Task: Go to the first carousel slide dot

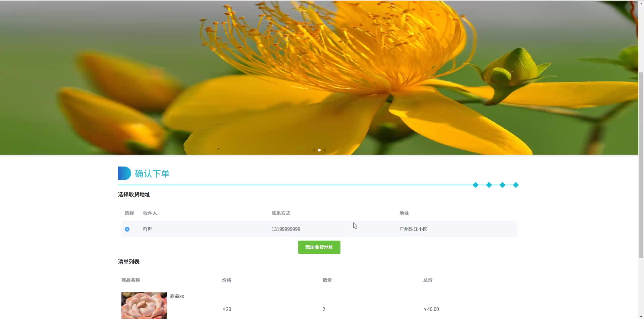Action: (x=314, y=150)
